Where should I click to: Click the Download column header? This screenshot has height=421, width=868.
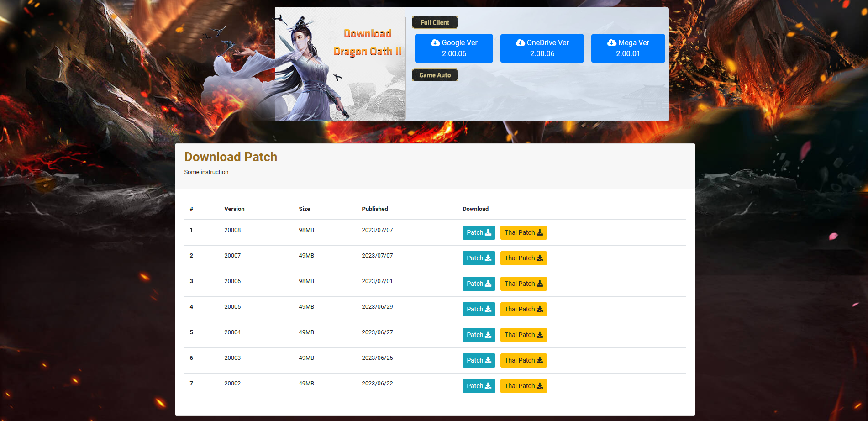pyautogui.click(x=475, y=209)
